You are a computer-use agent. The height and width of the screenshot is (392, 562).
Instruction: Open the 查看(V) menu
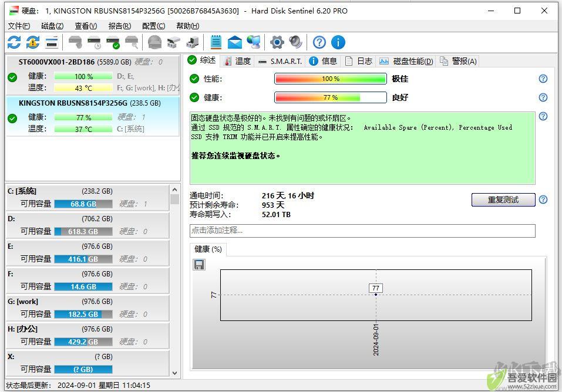click(86, 26)
